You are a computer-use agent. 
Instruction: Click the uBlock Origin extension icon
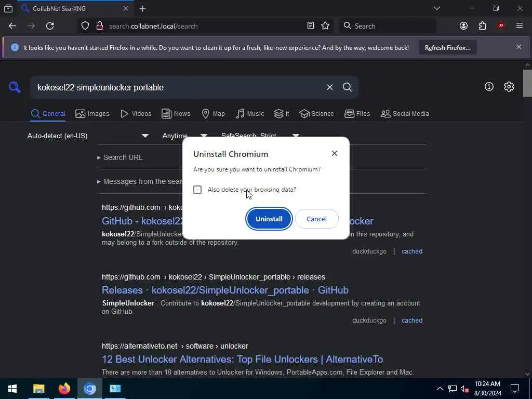tap(500, 26)
